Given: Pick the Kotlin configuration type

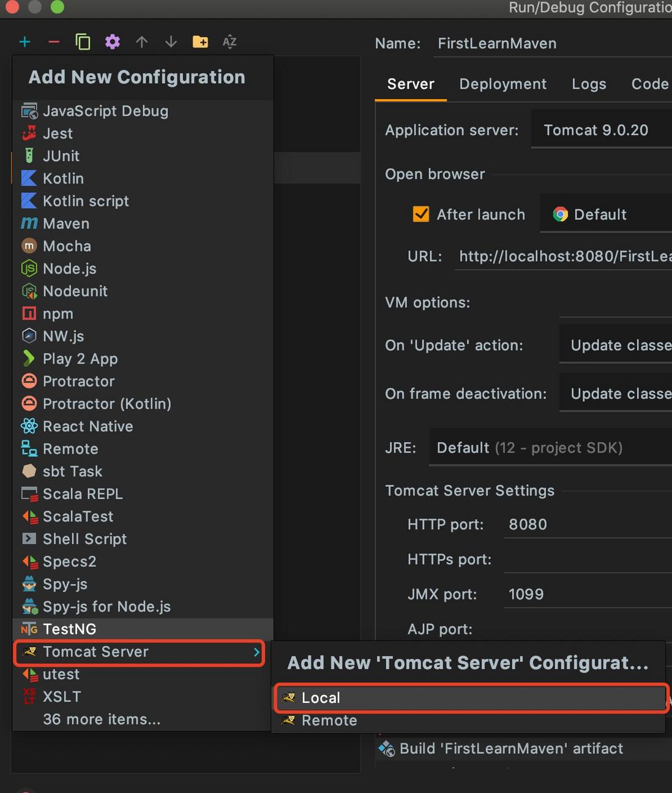Looking at the screenshot, I should [143, 179].
